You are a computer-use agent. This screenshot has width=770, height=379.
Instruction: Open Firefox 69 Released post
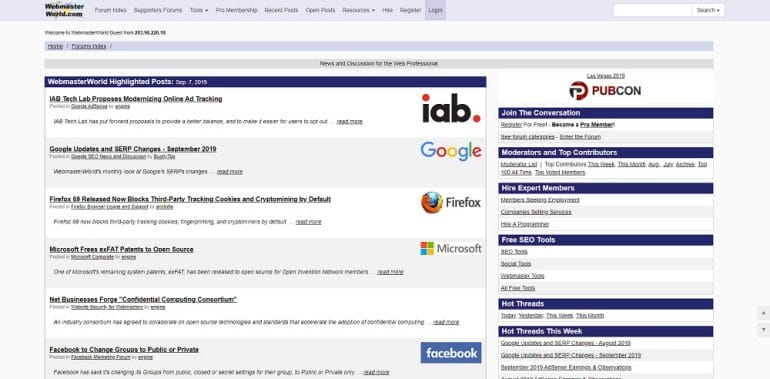(190, 199)
